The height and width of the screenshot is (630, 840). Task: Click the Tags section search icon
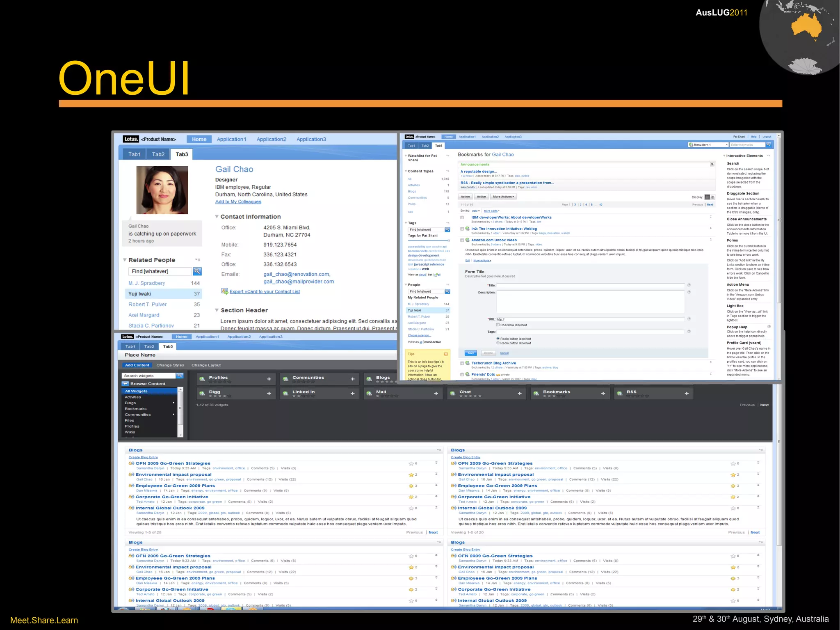(447, 229)
